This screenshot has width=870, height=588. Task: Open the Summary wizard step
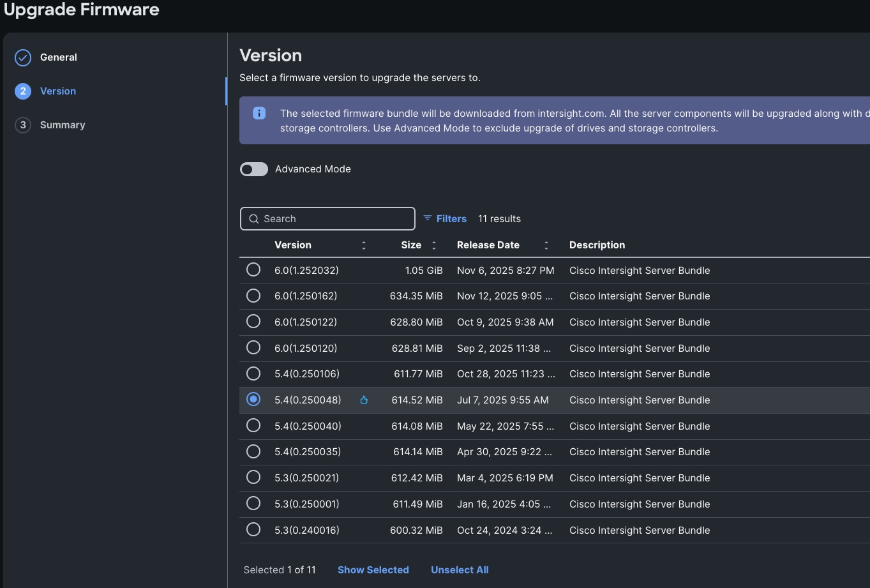(x=63, y=125)
